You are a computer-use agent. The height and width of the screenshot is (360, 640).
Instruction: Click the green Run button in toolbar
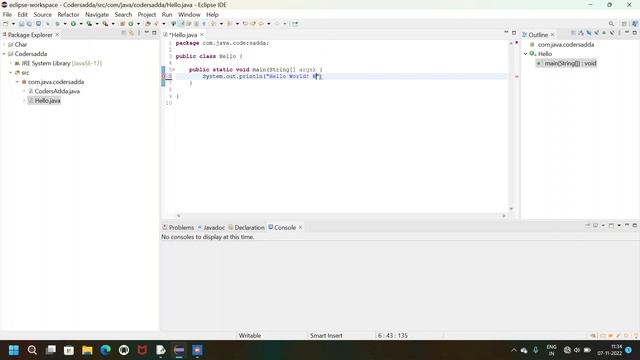[73, 24]
